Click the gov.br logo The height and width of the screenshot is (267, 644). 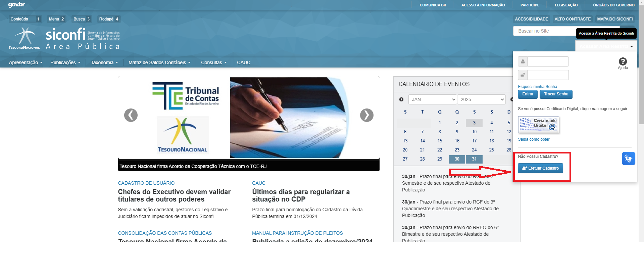(x=16, y=5)
